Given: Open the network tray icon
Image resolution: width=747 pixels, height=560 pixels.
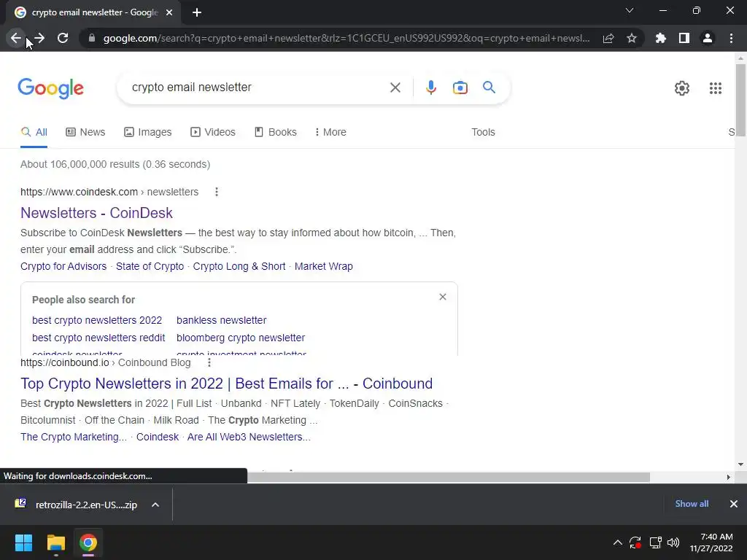Looking at the screenshot, I should pyautogui.click(x=655, y=542).
